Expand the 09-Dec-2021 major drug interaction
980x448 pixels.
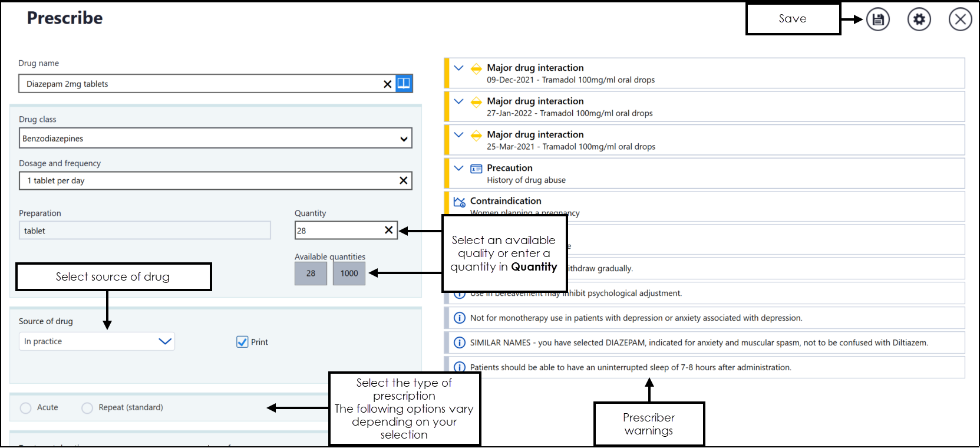pyautogui.click(x=458, y=68)
